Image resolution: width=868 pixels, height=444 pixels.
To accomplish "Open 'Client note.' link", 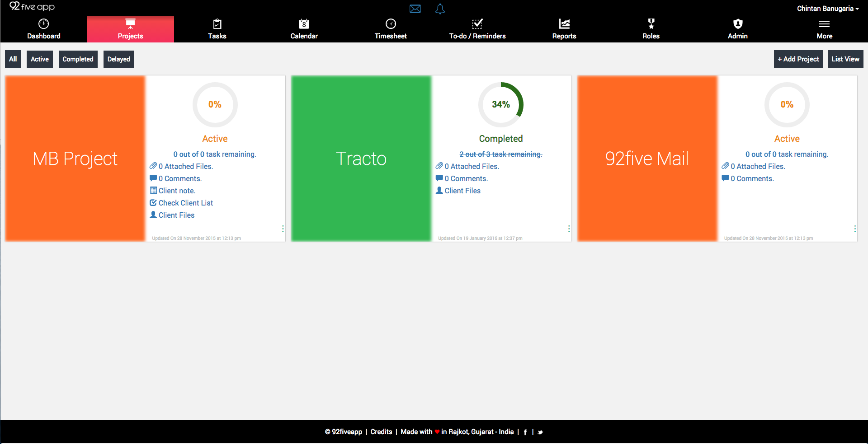I will 177,191.
